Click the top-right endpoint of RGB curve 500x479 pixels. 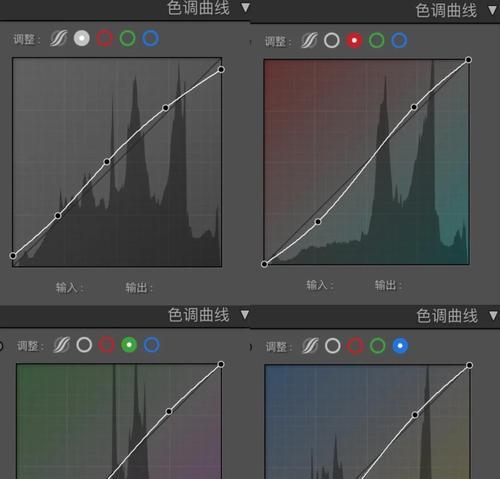(x=221, y=69)
